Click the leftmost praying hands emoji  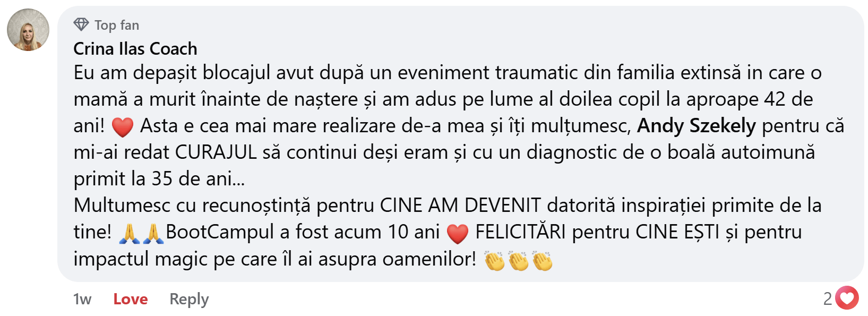point(130,233)
